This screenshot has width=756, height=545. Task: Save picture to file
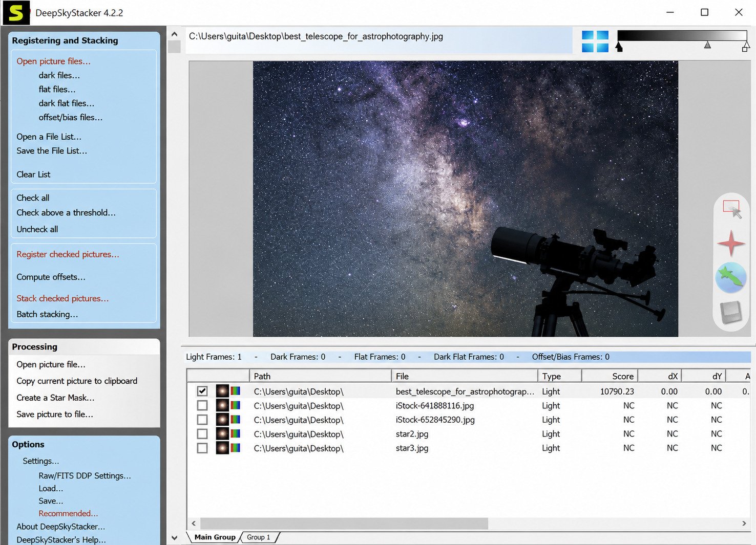[x=55, y=414]
